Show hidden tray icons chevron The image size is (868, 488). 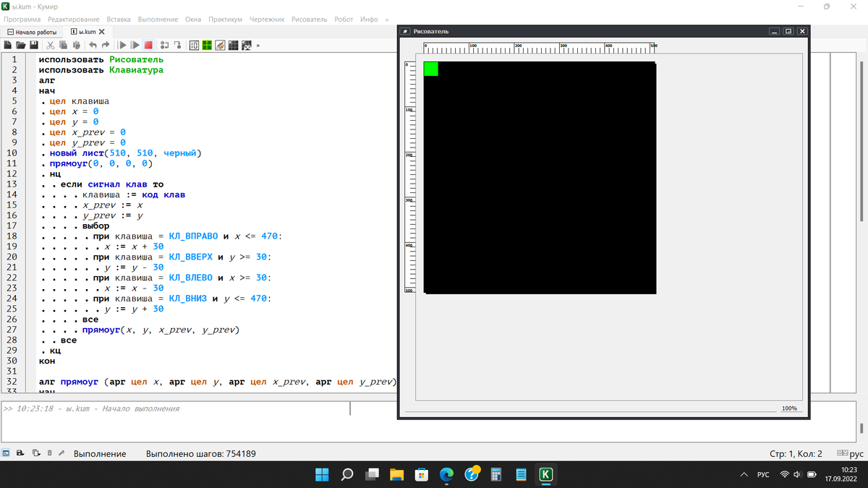tap(744, 474)
